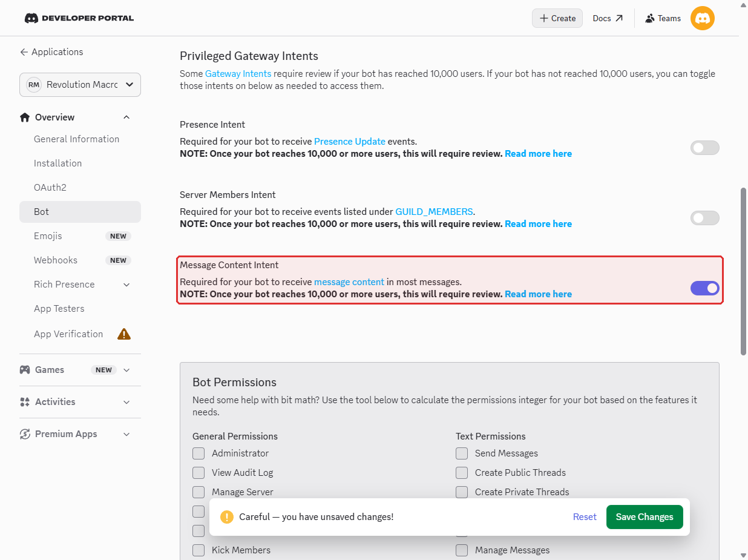
Task: Open the message content link
Action: pyautogui.click(x=349, y=282)
